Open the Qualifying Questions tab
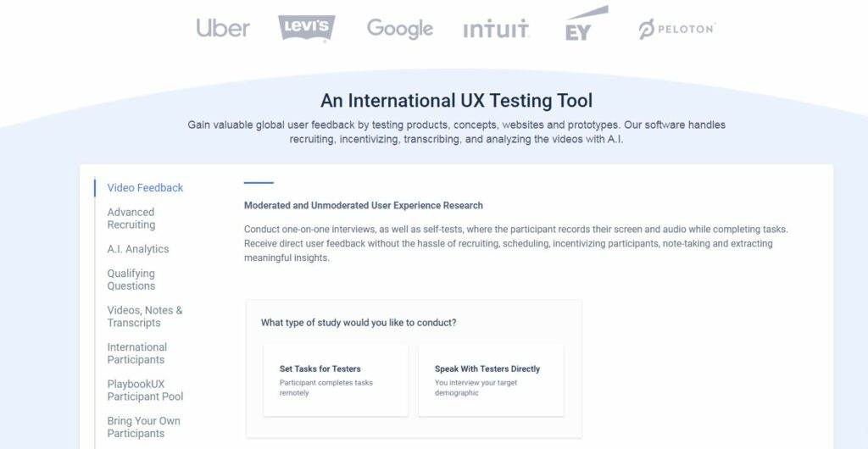Viewport: 868px width, 449px height. coord(131,280)
